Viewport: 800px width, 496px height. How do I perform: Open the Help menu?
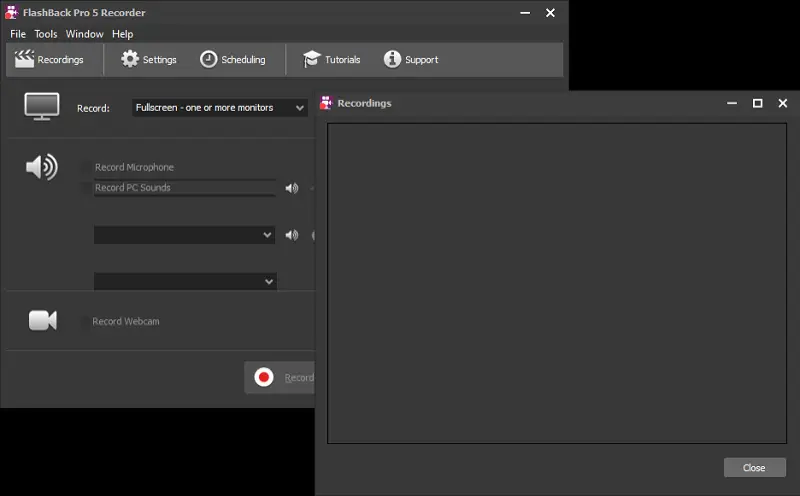pyautogui.click(x=122, y=34)
